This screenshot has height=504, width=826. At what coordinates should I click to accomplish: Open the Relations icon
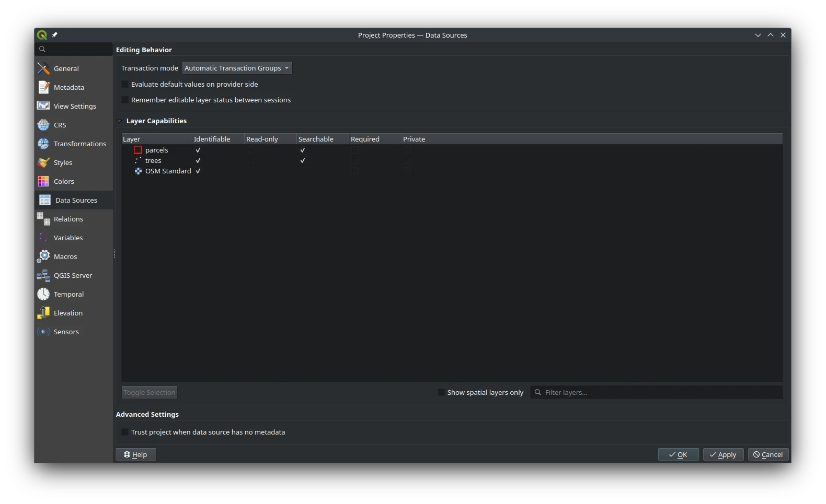43,219
